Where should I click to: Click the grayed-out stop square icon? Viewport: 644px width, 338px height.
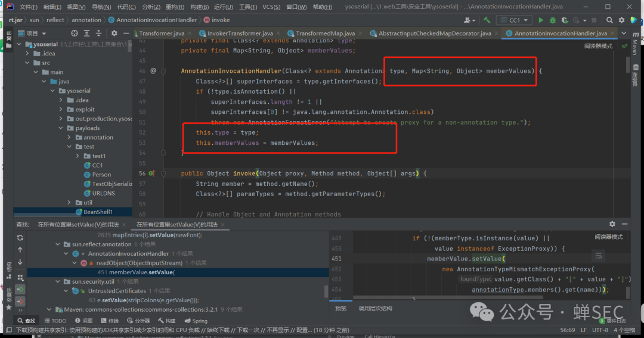pos(594,20)
